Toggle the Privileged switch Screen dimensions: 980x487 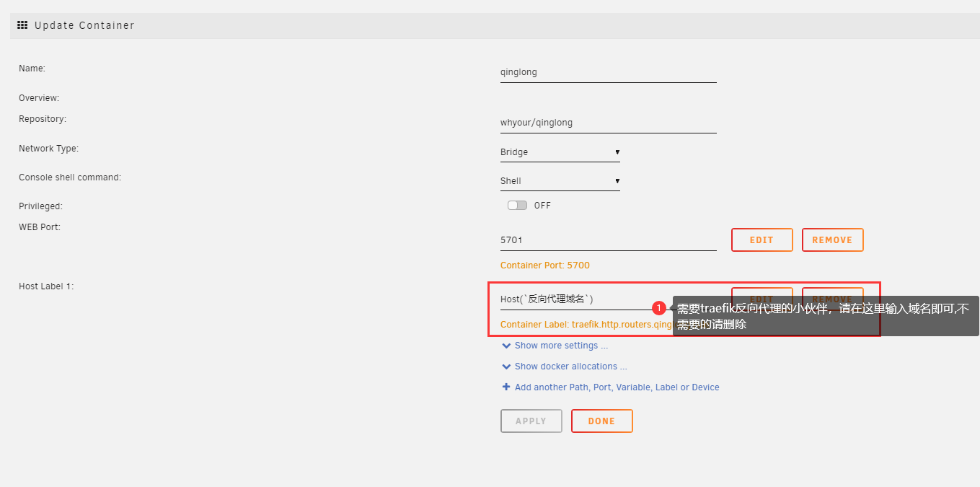517,206
